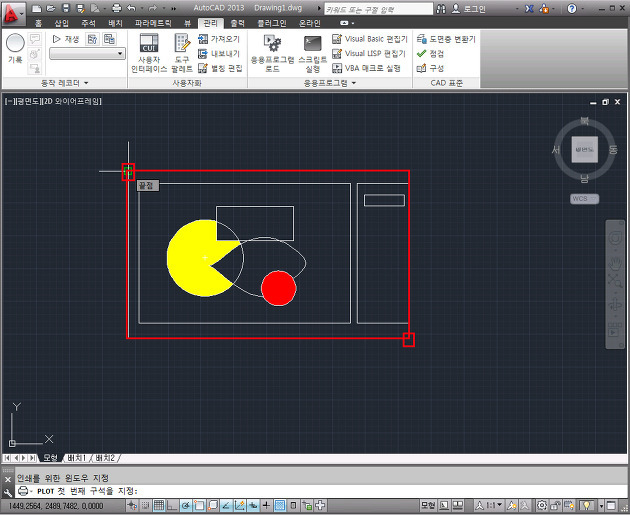
Task: Open command line customize wrench icon
Action: pos(8,493)
